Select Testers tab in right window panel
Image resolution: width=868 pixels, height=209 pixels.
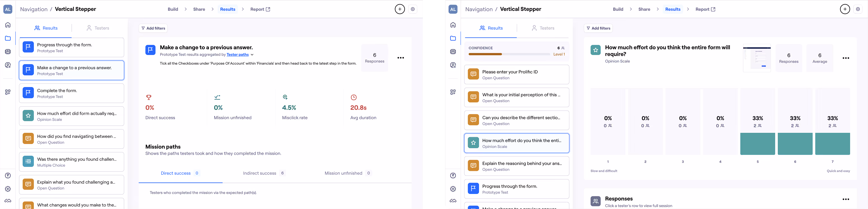tap(543, 28)
